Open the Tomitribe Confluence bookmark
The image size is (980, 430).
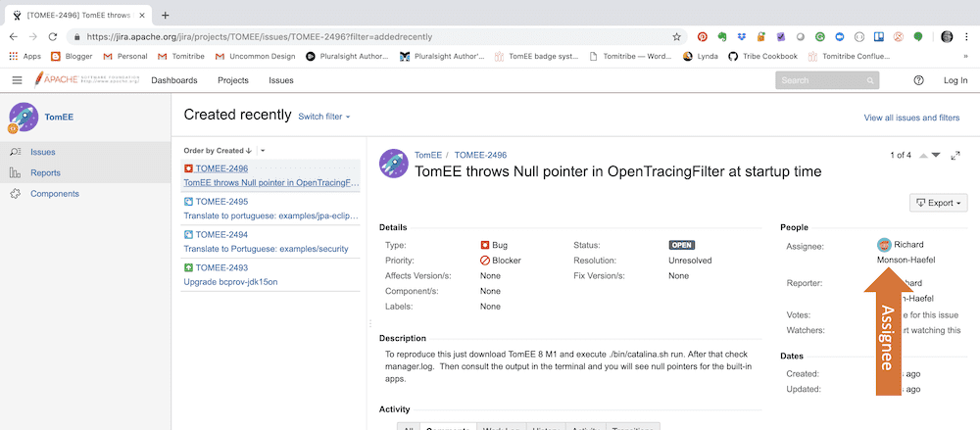849,56
